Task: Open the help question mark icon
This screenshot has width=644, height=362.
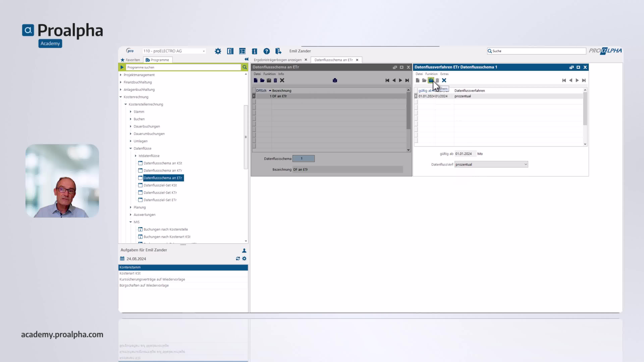Action: click(x=266, y=51)
